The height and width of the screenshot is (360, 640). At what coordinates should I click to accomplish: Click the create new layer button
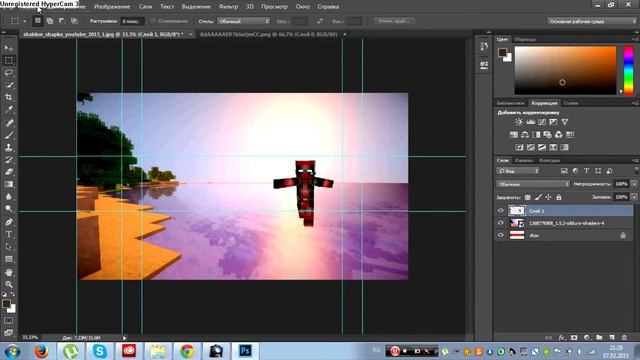[x=611, y=338]
